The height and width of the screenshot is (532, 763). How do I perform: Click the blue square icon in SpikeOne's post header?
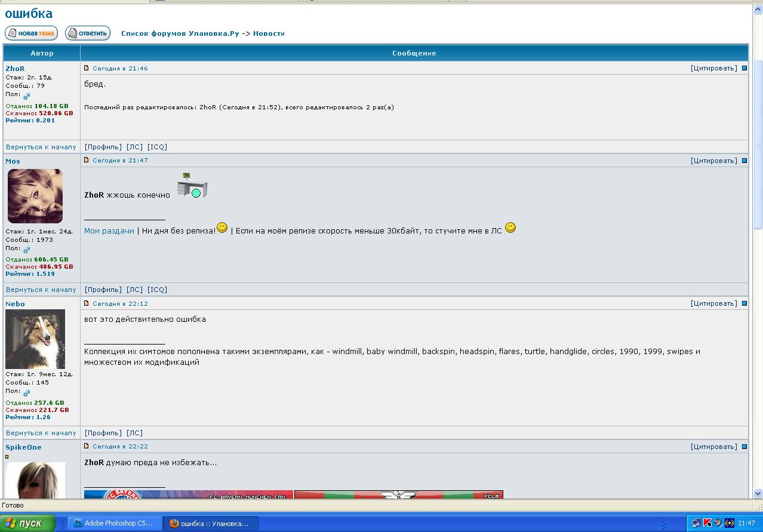coord(744,447)
